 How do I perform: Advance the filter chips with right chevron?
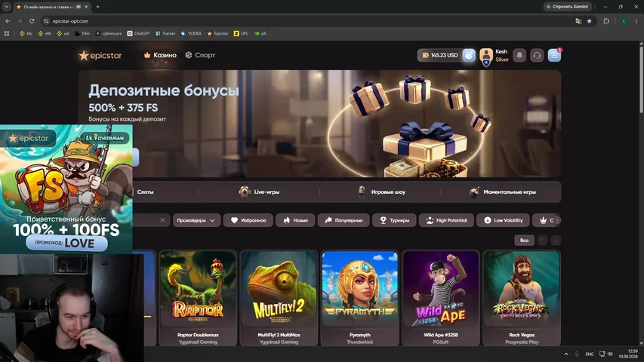pos(557,220)
